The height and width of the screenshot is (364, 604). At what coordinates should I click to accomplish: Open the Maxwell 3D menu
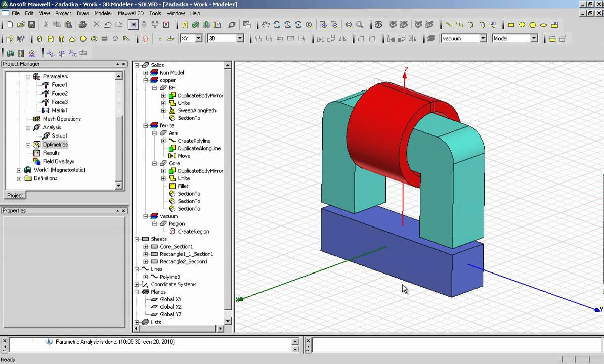pos(131,13)
